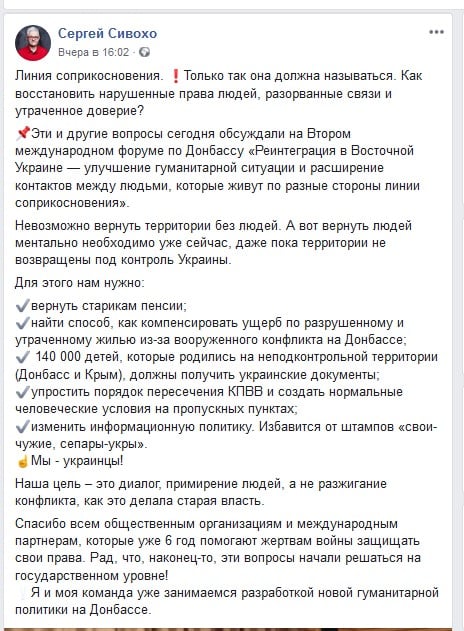The height and width of the screenshot is (631, 464).
Task: Click opening sentence Линия соприкосновения
Action: click(89, 76)
